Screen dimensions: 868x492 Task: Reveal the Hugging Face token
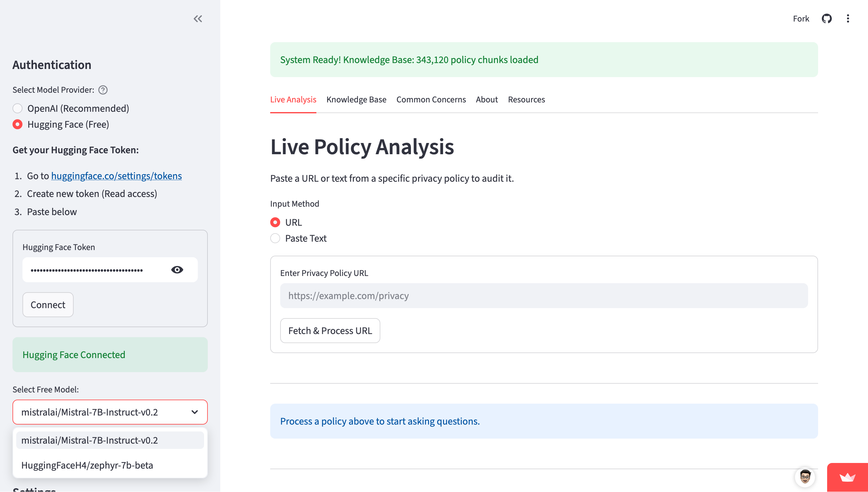(x=177, y=270)
